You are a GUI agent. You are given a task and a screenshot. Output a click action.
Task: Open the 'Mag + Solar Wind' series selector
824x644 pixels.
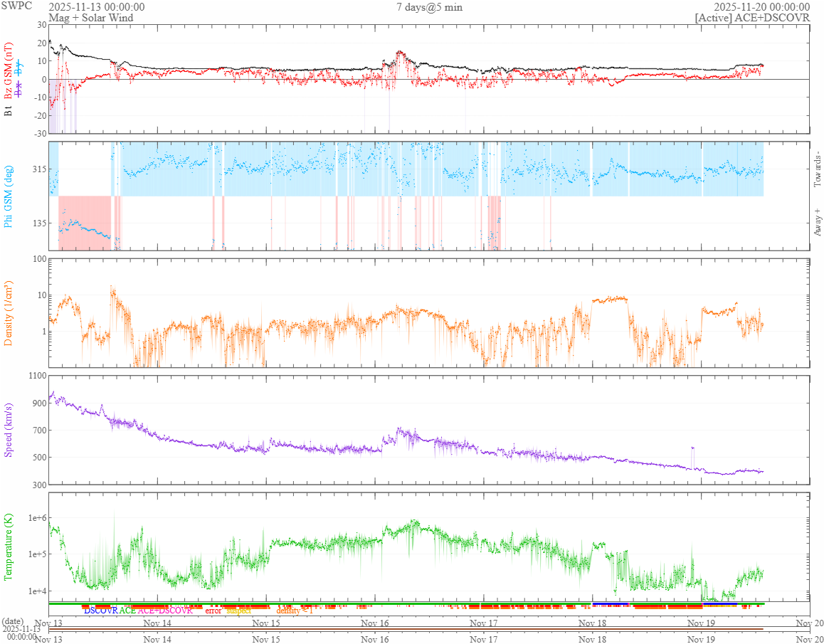point(91,18)
